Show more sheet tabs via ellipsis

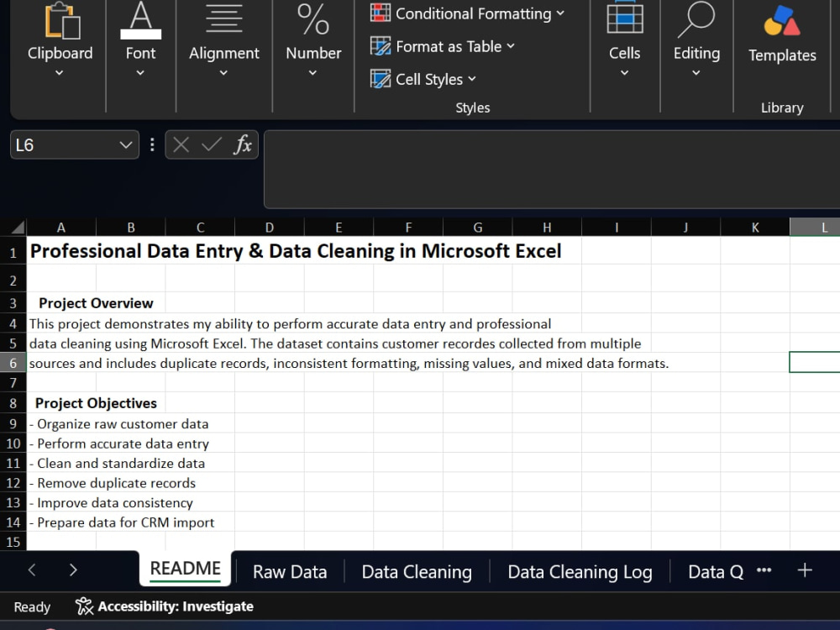764,570
